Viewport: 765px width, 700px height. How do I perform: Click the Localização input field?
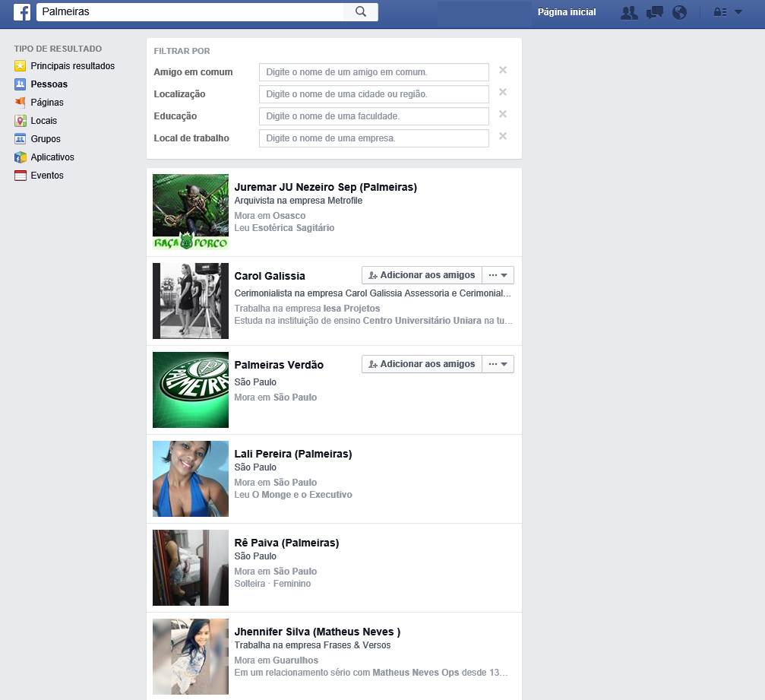(x=374, y=94)
